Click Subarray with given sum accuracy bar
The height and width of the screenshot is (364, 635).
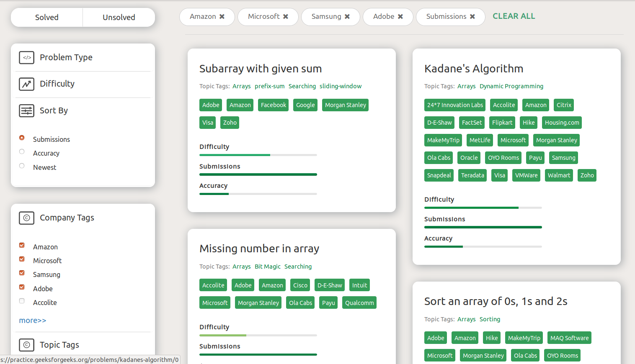[258, 194]
